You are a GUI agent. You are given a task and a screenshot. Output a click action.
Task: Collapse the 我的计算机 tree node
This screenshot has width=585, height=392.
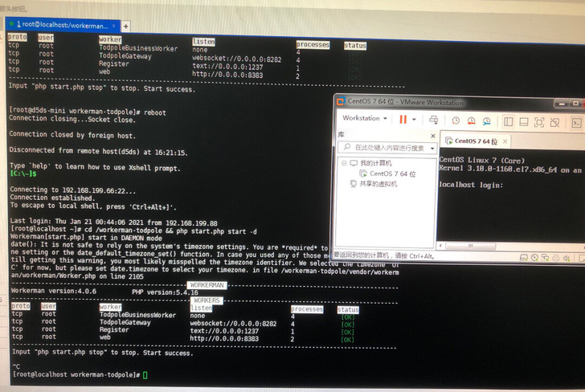click(x=344, y=163)
